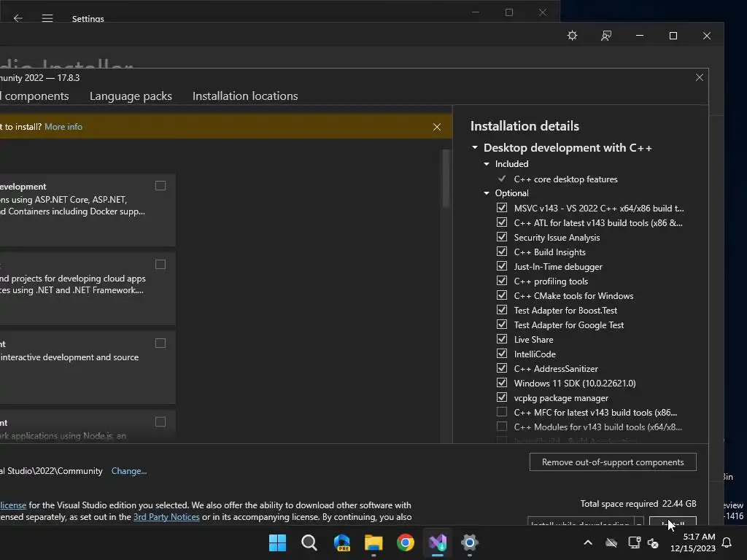Check the interactive development workload checkbox
Image resolution: width=747 pixels, height=560 pixels.
[x=160, y=343]
